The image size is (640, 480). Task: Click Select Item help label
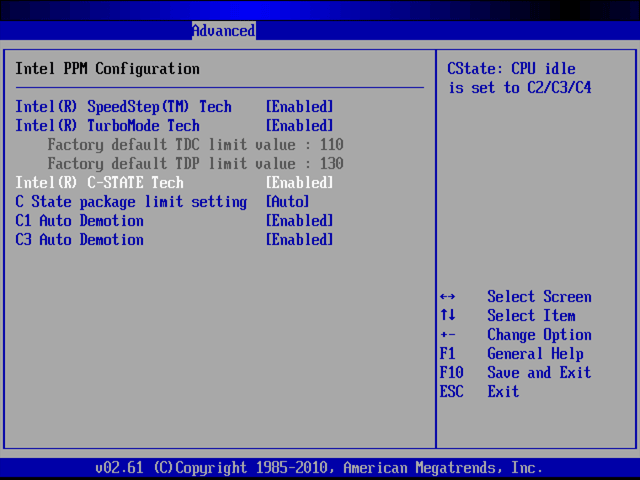tap(531, 316)
